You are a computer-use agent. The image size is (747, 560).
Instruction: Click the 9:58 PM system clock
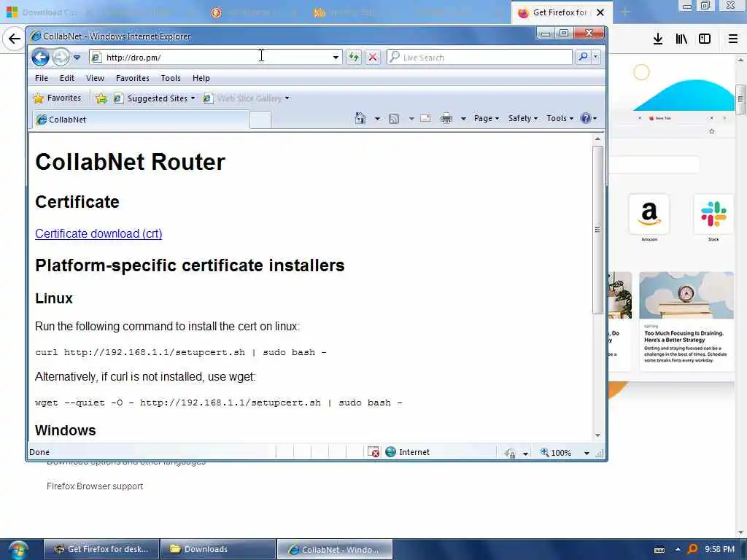(719, 549)
